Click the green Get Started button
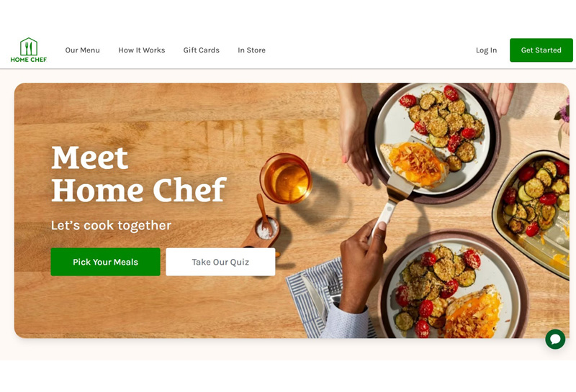This screenshot has width=576, height=392. 541,50
